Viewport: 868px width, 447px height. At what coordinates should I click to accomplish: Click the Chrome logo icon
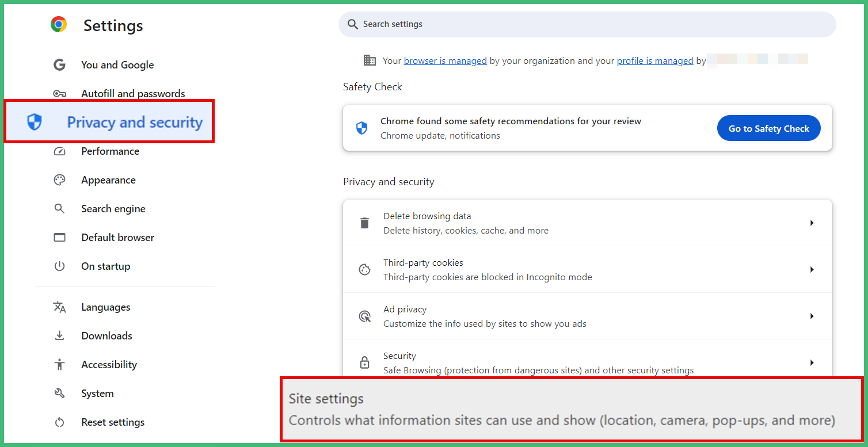click(59, 24)
